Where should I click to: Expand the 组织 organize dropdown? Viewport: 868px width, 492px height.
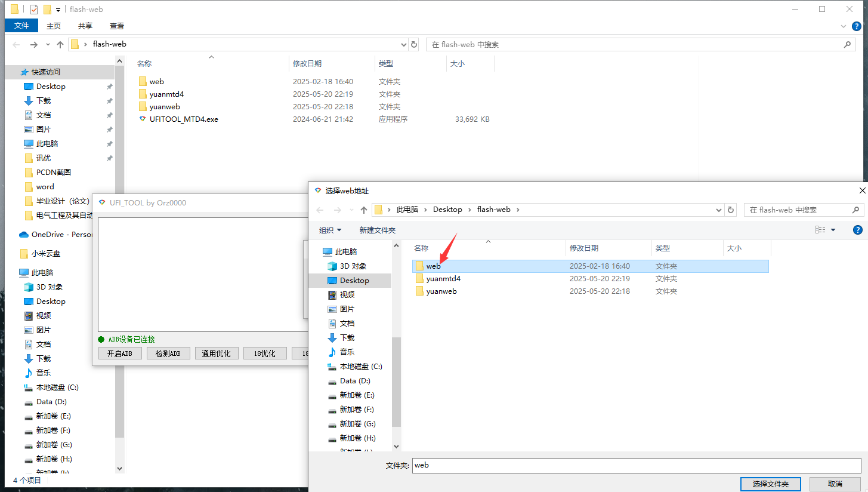(x=330, y=230)
